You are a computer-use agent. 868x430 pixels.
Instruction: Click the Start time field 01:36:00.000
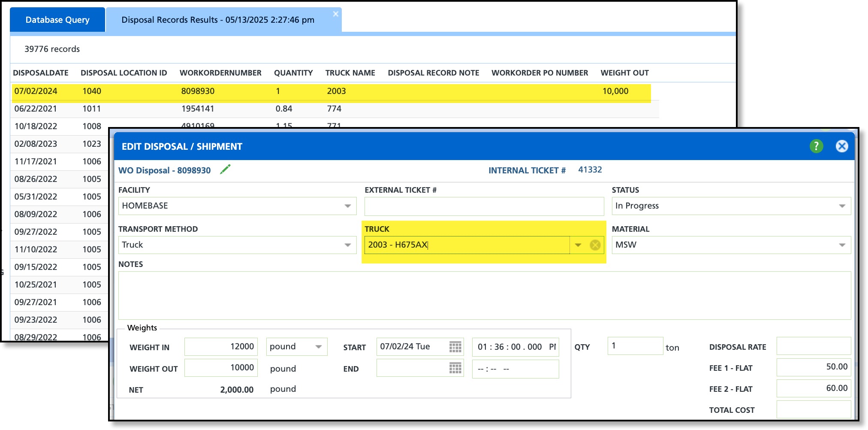pos(515,347)
